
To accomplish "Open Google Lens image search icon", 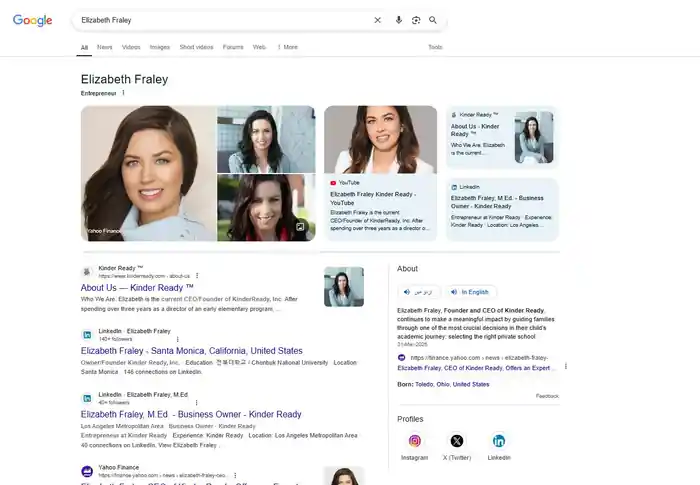I will 416,20.
